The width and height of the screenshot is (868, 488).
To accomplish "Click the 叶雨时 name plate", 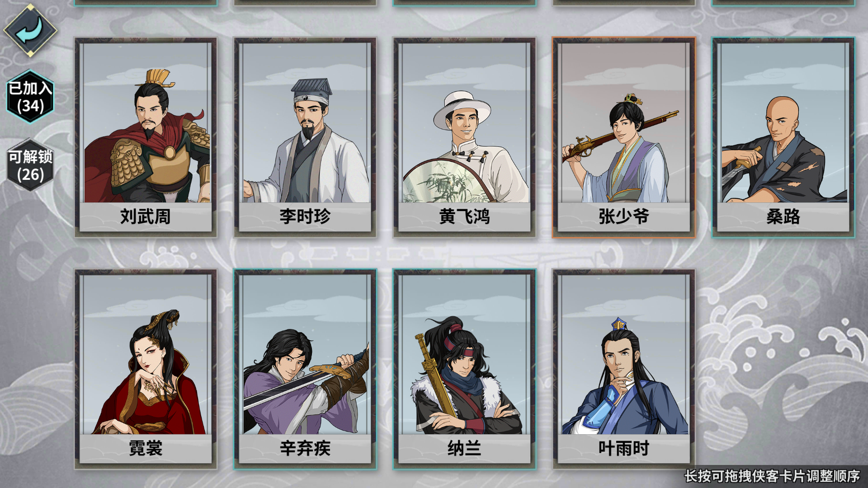I will [624, 449].
